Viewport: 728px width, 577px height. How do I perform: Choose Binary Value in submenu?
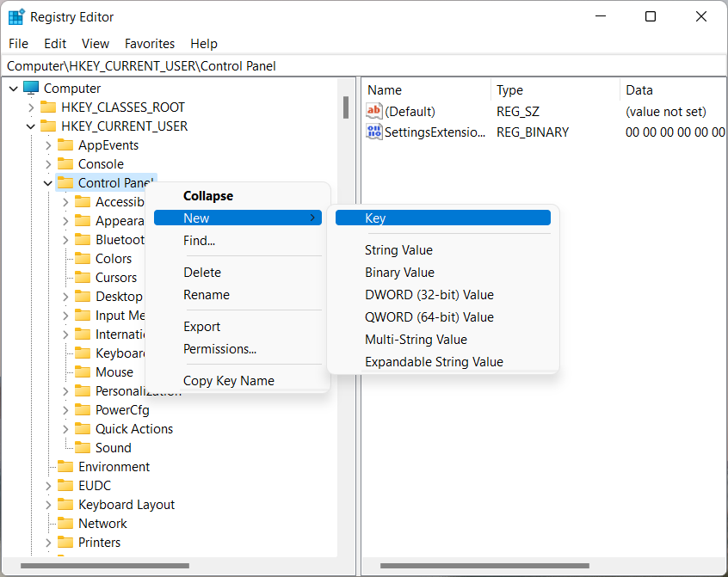click(x=443, y=273)
